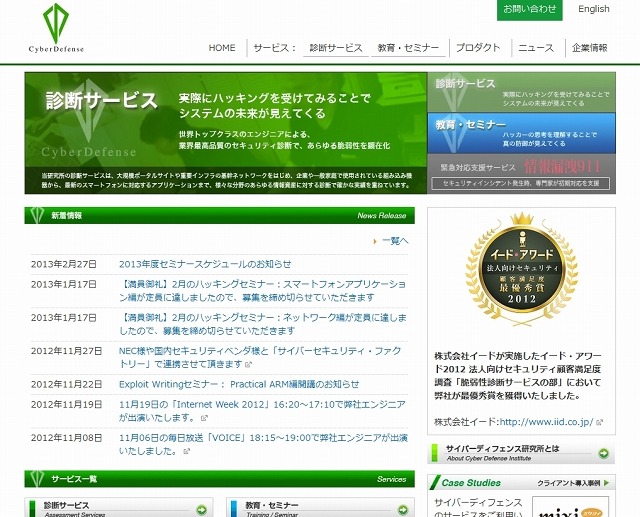Image resolution: width=640 pixels, height=517 pixels.
Task: Open 教育・セミナー Training/Seminar card
Action: 320,508
